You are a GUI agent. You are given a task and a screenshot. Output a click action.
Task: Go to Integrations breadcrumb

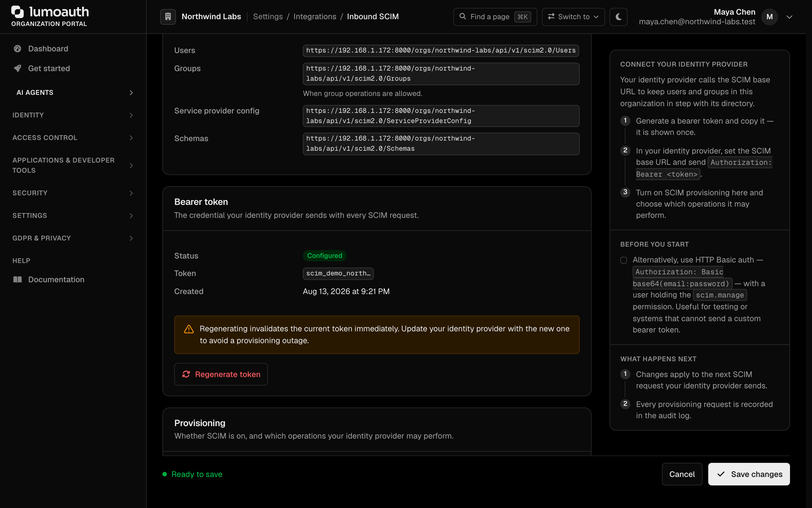click(x=315, y=16)
